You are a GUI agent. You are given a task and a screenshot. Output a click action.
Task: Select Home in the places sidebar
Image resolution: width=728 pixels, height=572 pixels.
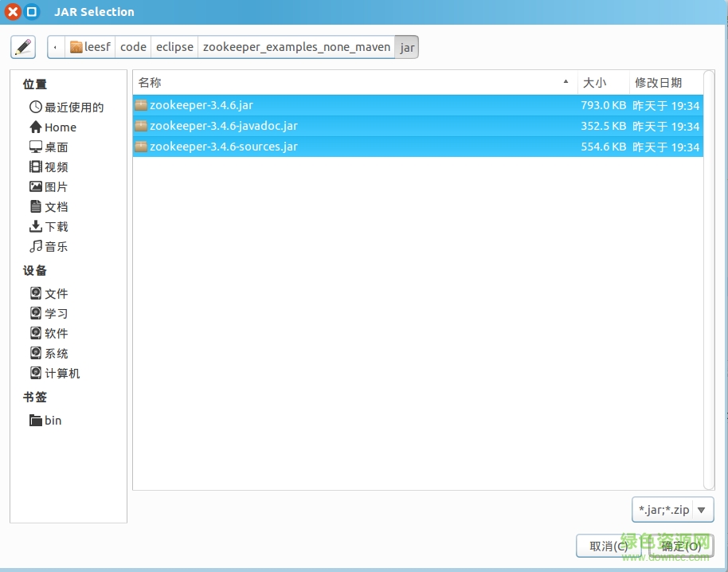(53, 127)
